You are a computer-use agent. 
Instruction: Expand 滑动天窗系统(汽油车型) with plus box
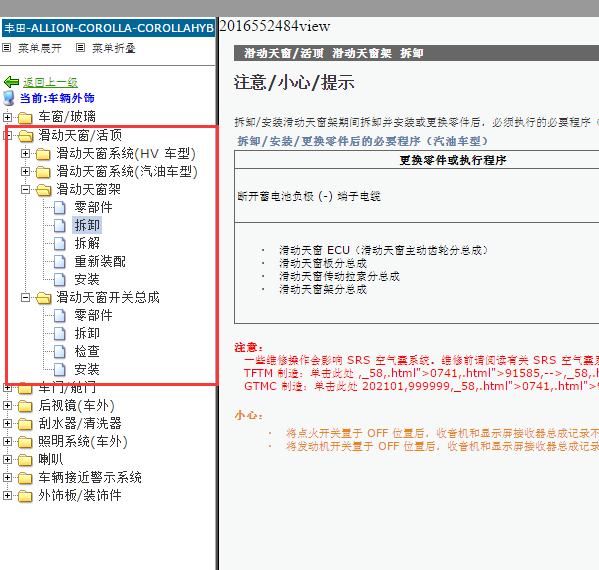(25, 171)
